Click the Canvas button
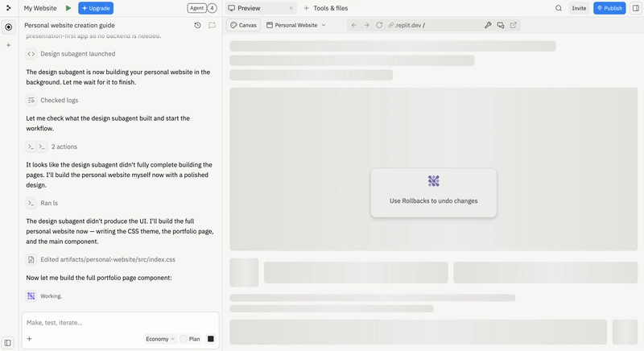This screenshot has width=644, height=351. pos(244,25)
